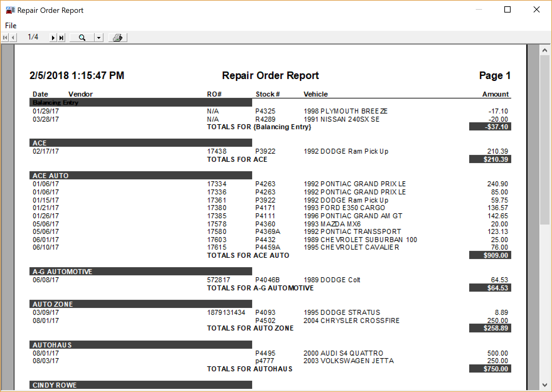Go to the first page

click(x=5, y=37)
